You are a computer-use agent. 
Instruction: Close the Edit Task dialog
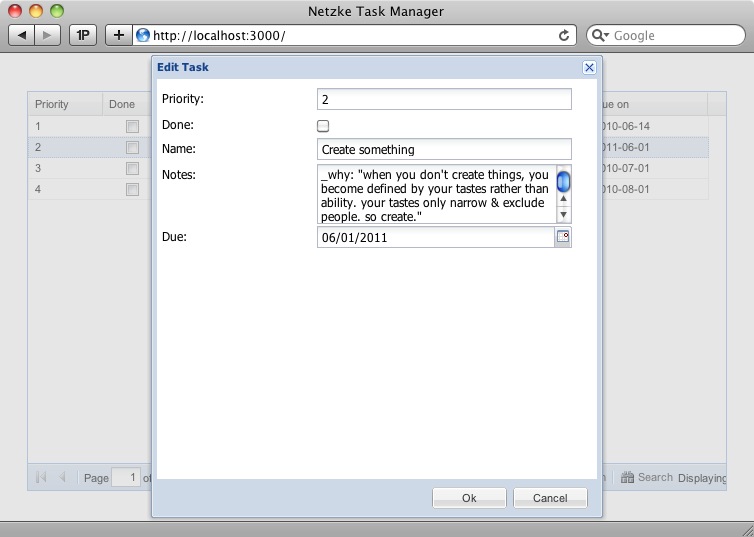point(589,67)
